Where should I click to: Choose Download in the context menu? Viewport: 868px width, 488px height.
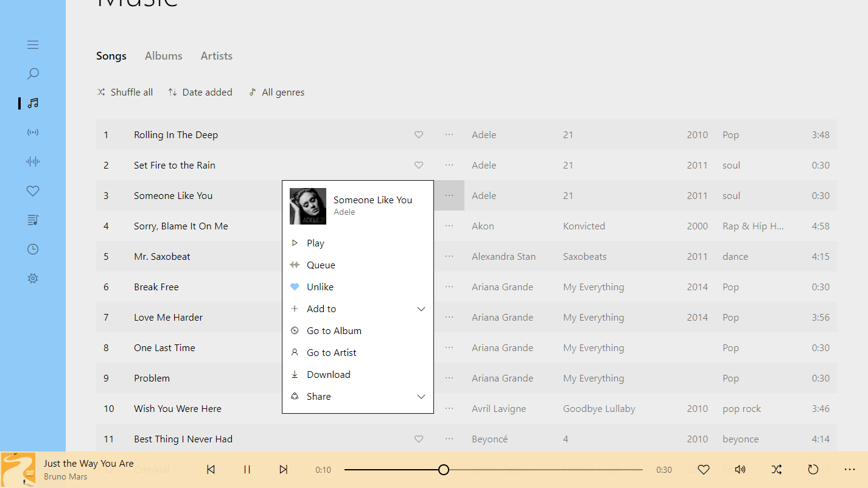click(x=358, y=374)
